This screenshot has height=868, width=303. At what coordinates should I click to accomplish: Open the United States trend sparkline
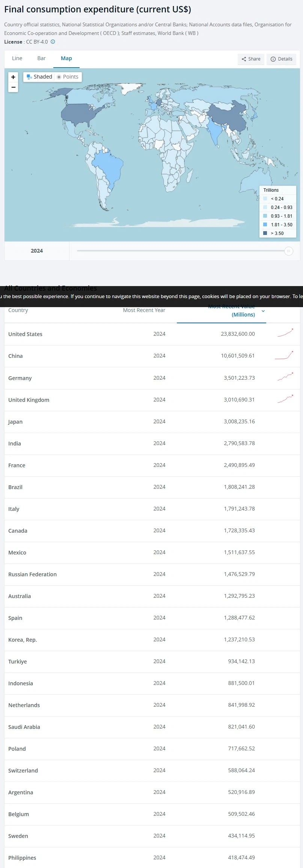pos(285,333)
